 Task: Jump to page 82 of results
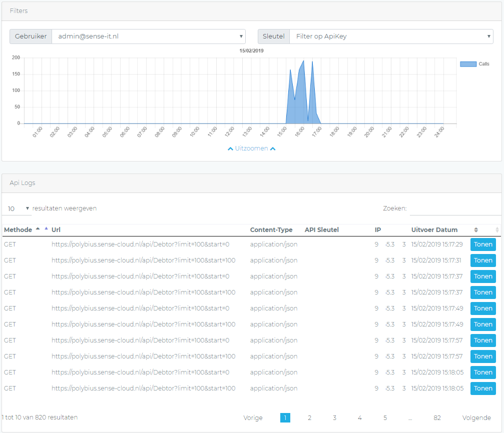click(437, 418)
